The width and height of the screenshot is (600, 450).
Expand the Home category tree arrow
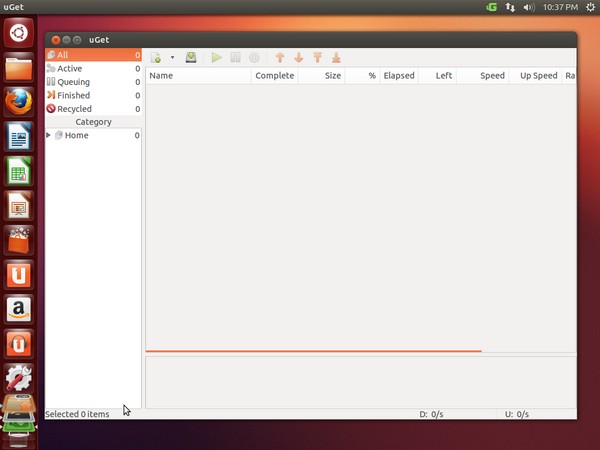49,135
